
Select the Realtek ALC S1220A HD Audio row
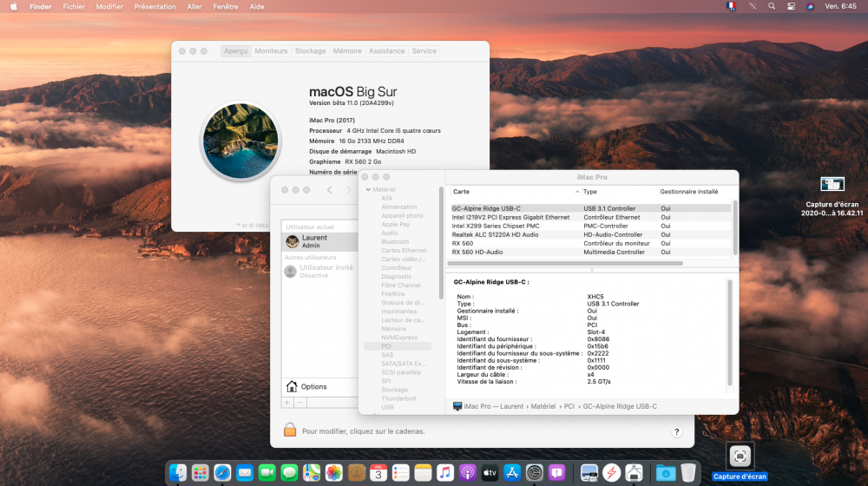click(590, 234)
